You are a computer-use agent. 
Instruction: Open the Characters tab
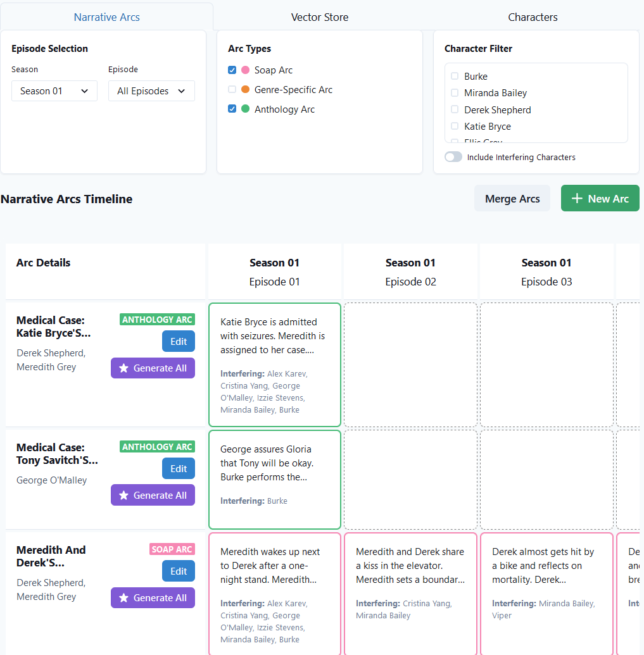(533, 17)
